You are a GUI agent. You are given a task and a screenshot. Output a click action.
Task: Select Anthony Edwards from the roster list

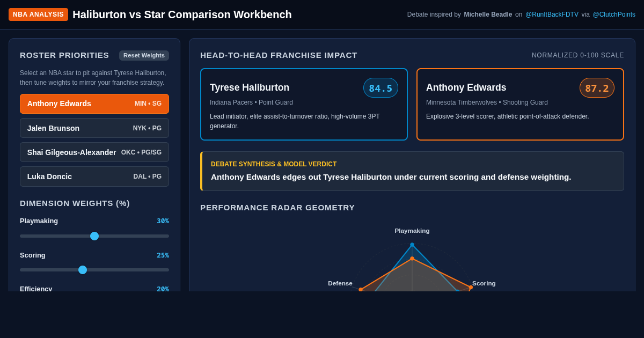[94, 104]
